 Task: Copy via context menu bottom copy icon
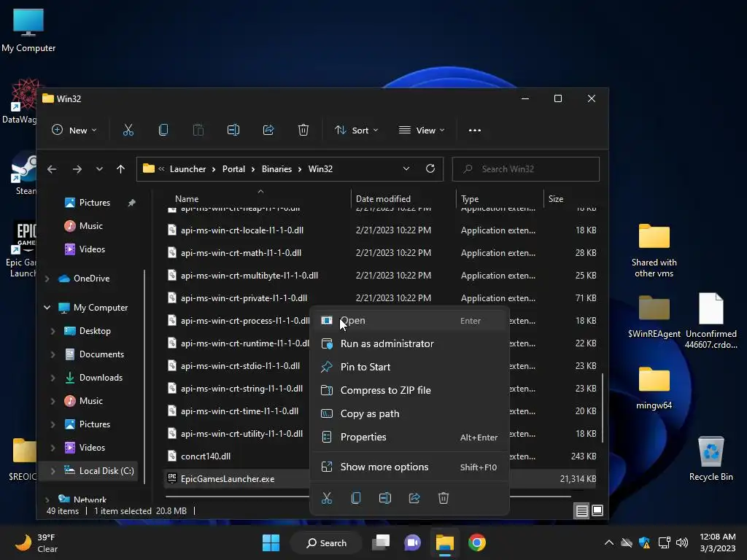[x=356, y=498]
